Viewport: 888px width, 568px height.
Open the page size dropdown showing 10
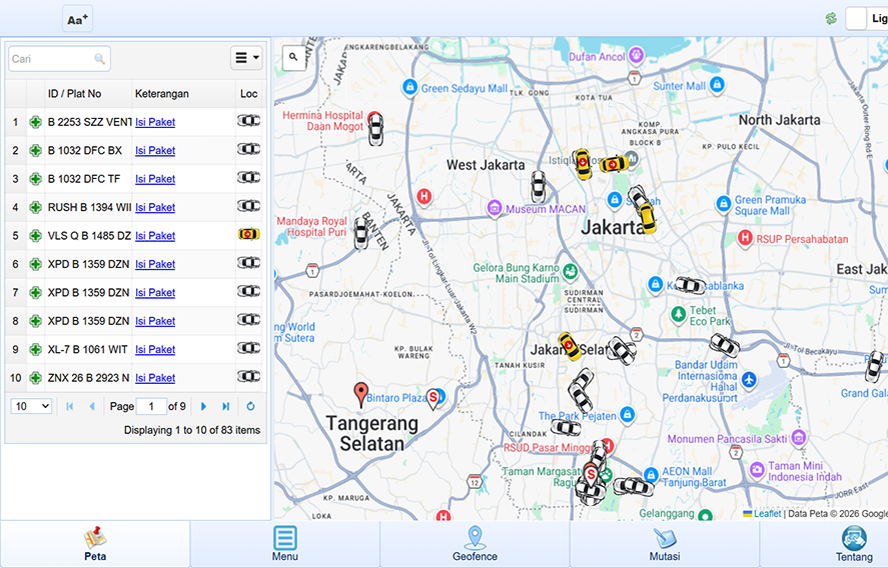click(x=31, y=406)
